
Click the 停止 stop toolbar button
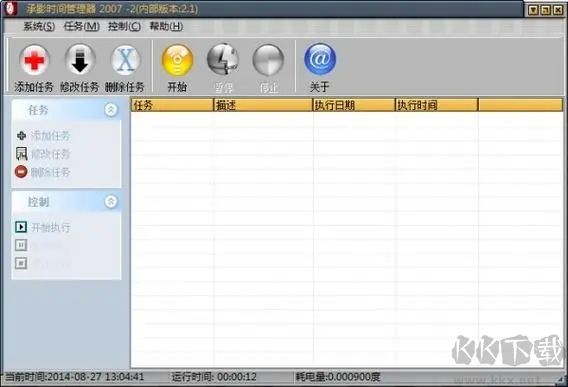point(268,68)
